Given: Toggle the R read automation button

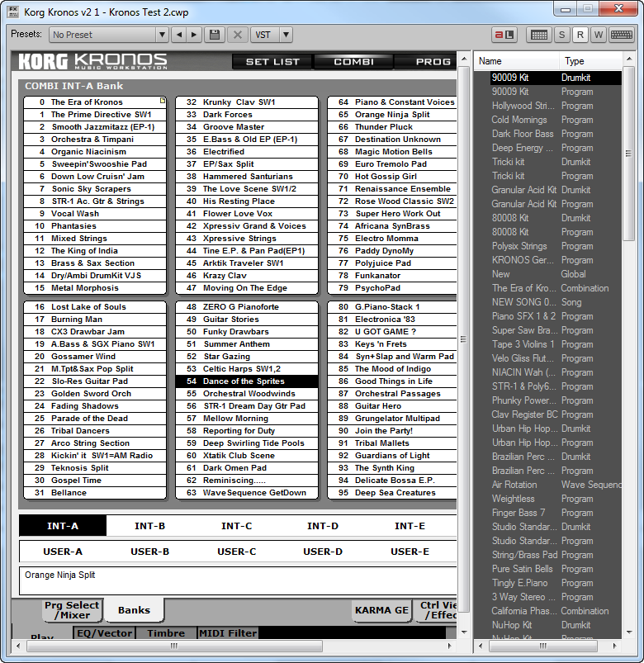Looking at the screenshot, I should (580, 35).
